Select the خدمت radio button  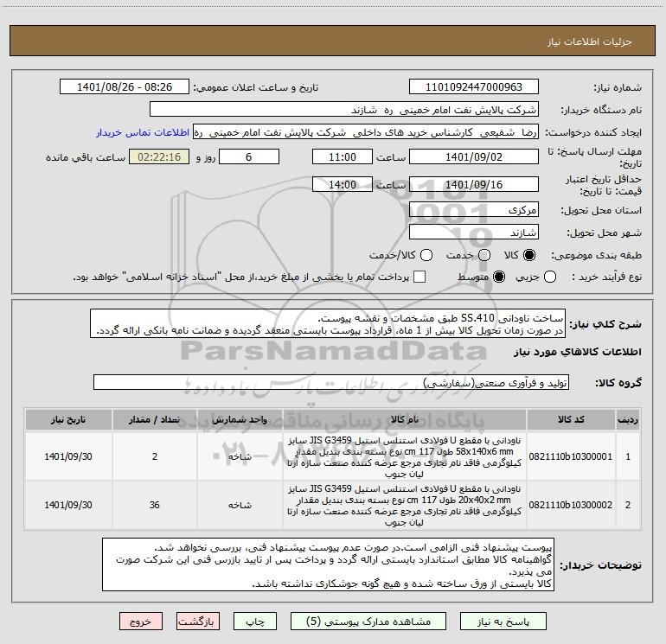click(484, 255)
